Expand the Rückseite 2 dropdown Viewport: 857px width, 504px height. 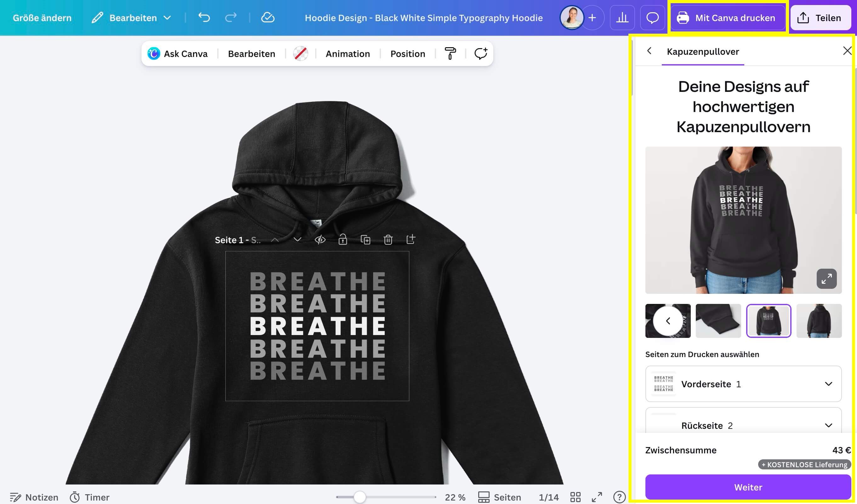click(828, 425)
